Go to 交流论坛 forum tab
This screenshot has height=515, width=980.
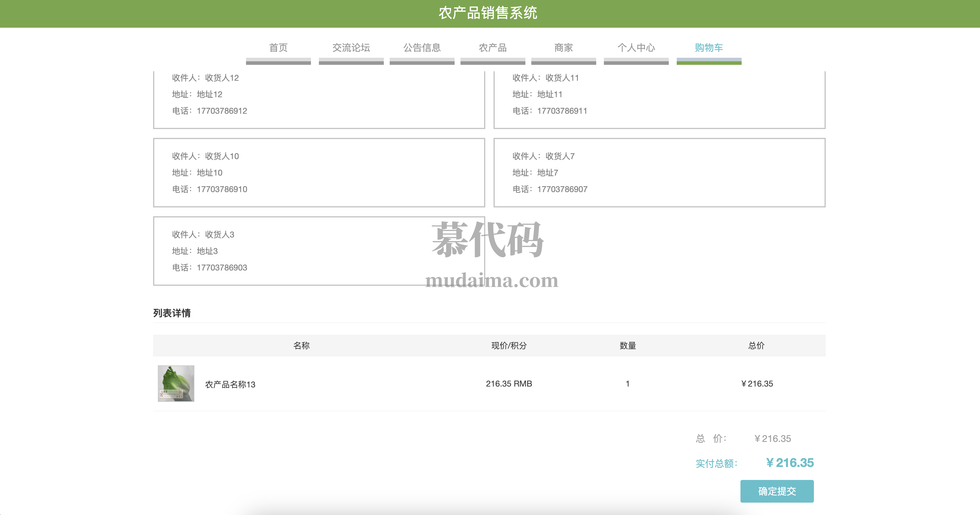(x=351, y=48)
